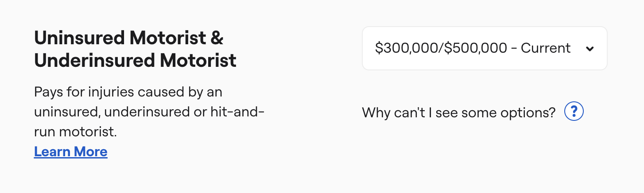
Task: Click the "uninsured, underinsured or hit-and-" text line
Action: pos(149,112)
